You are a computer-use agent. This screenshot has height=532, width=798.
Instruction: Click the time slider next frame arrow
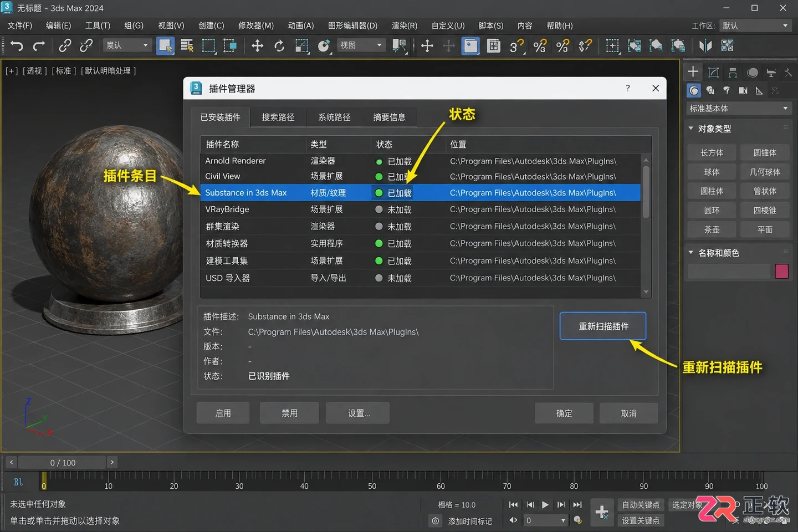point(112,462)
